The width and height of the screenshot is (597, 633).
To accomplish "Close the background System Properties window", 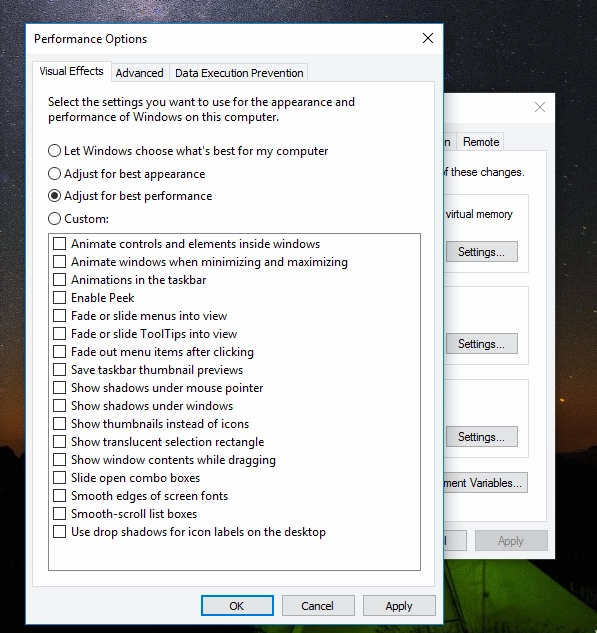I will pyautogui.click(x=540, y=107).
